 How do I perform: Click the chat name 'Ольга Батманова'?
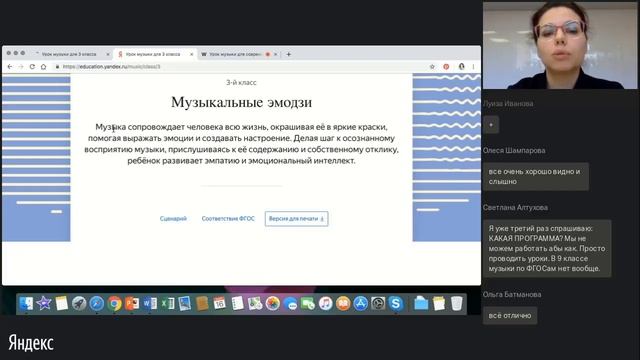[x=512, y=295]
